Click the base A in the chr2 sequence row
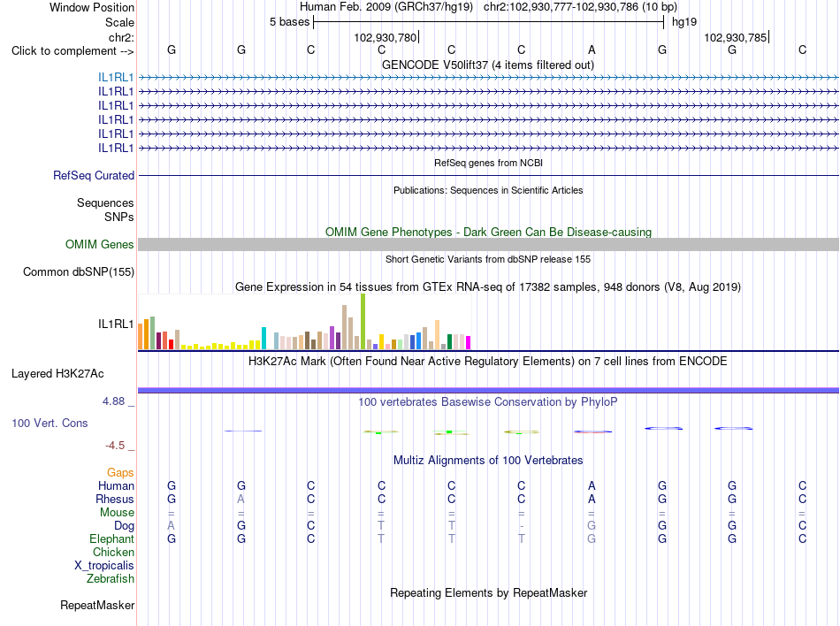The height and width of the screenshot is (626, 840). tap(592, 50)
